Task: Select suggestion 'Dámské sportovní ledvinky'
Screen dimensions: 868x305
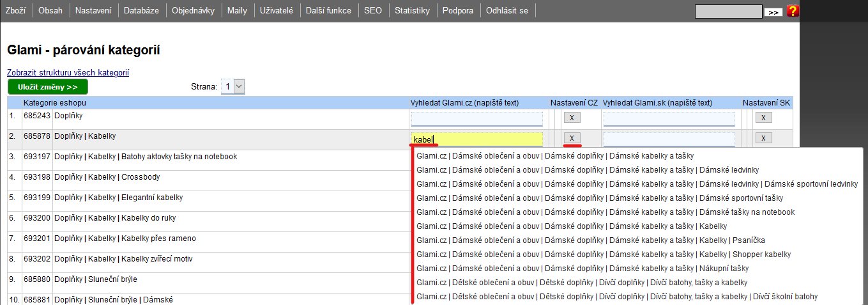Action: (x=636, y=184)
